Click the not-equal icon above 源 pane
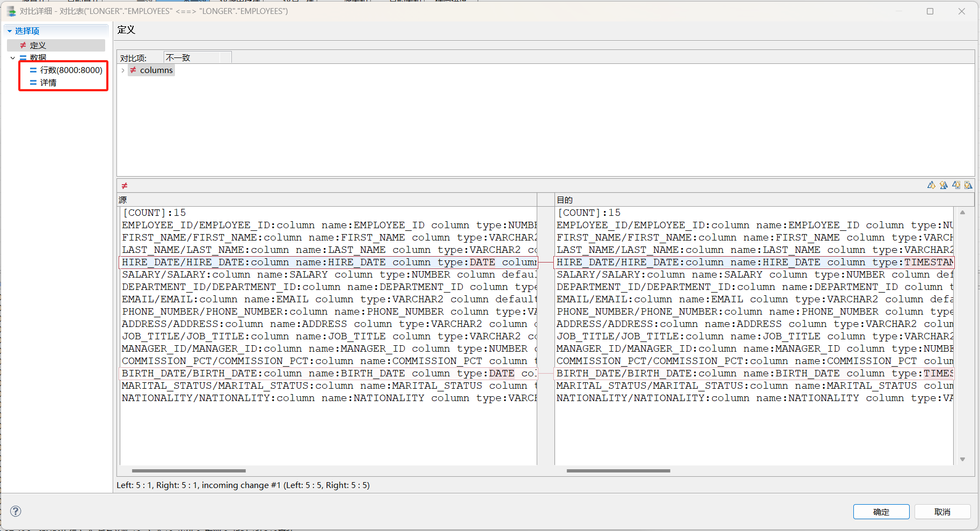The image size is (980, 531). point(125,186)
